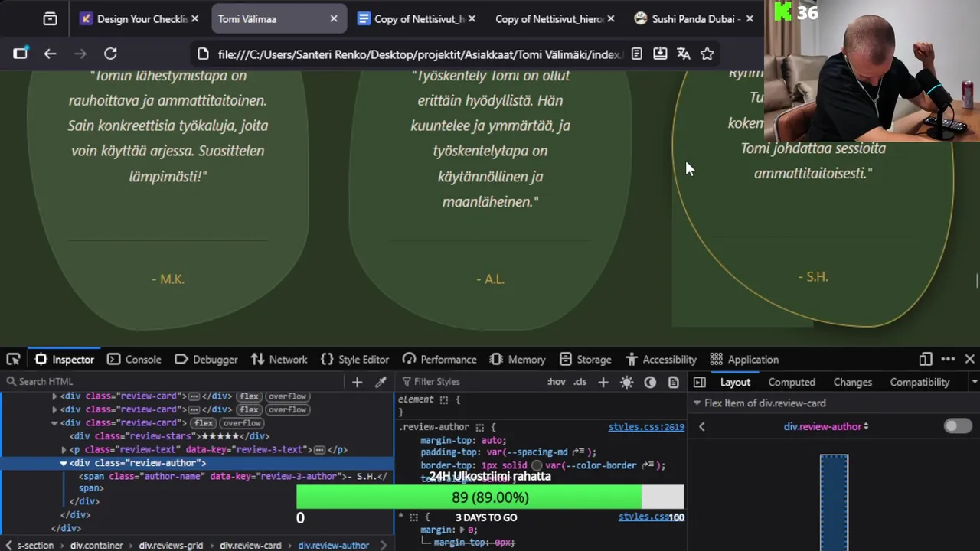Open the Style Editor tab
The width and height of the screenshot is (980, 551).
tap(354, 359)
